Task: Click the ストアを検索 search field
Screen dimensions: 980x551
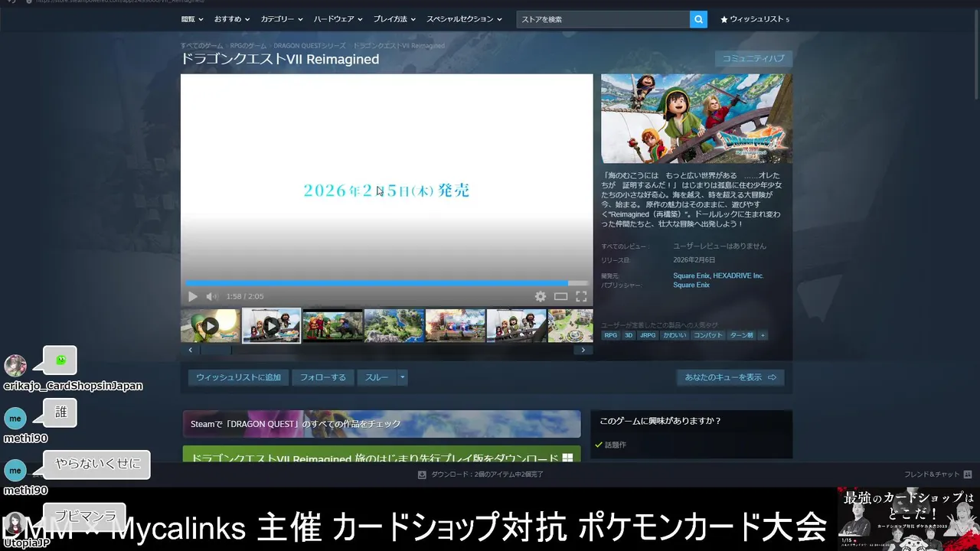Action: point(603,19)
